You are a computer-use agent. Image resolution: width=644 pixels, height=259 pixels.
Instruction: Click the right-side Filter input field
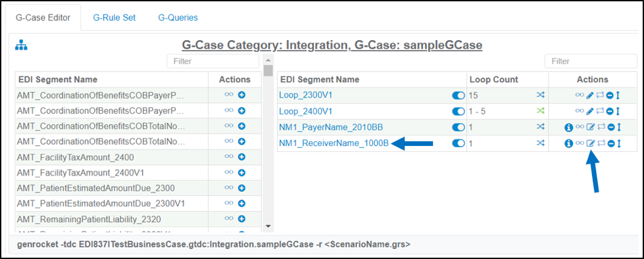point(591,61)
